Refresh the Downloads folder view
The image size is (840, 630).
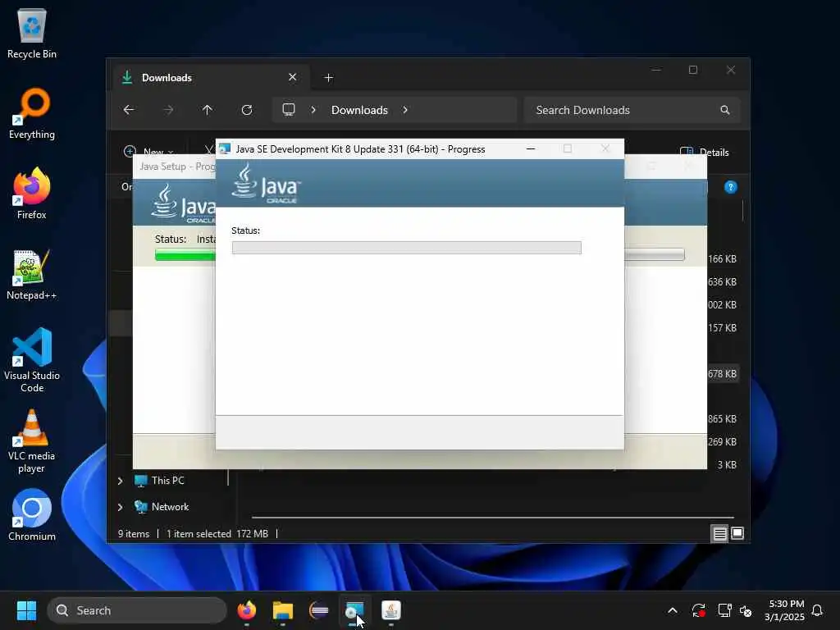tap(246, 110)
